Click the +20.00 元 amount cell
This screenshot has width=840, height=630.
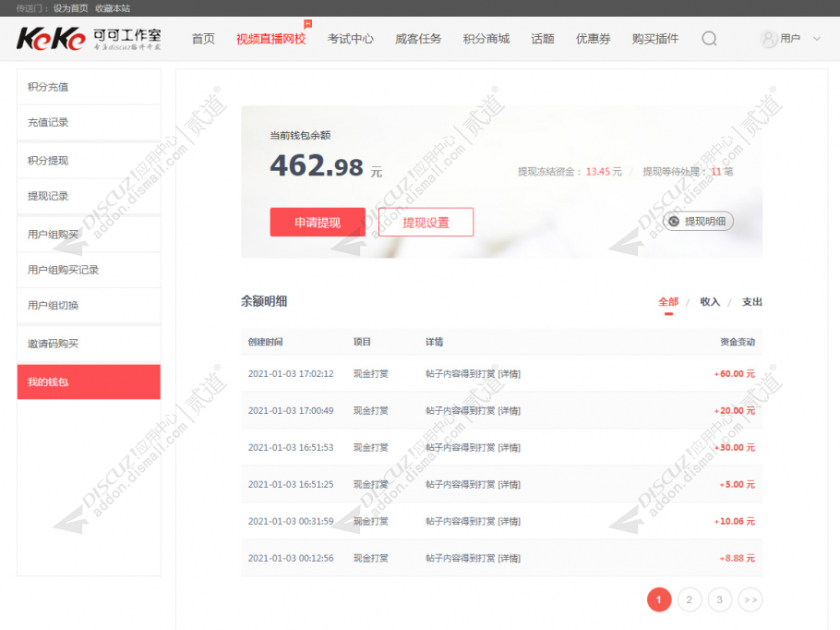coord(735,411)
